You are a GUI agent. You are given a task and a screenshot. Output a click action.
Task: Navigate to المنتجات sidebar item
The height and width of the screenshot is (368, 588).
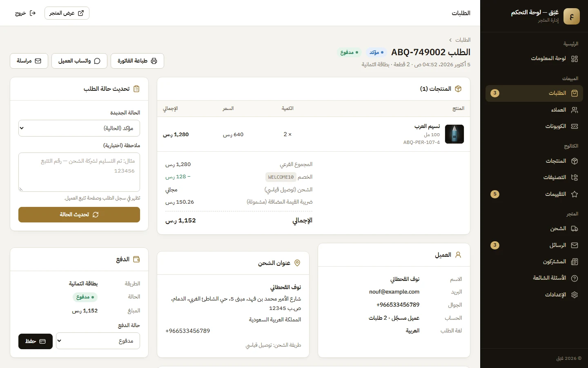534,161
